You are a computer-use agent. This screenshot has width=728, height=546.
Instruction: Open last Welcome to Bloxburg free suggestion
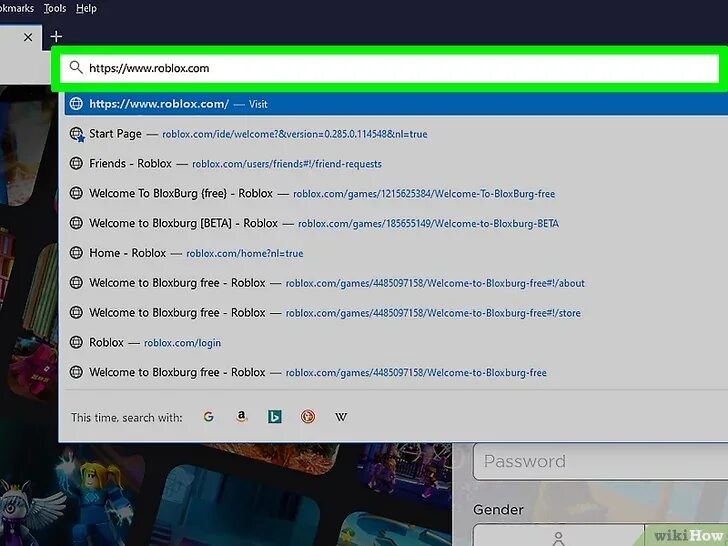click(x=396, y=372)
